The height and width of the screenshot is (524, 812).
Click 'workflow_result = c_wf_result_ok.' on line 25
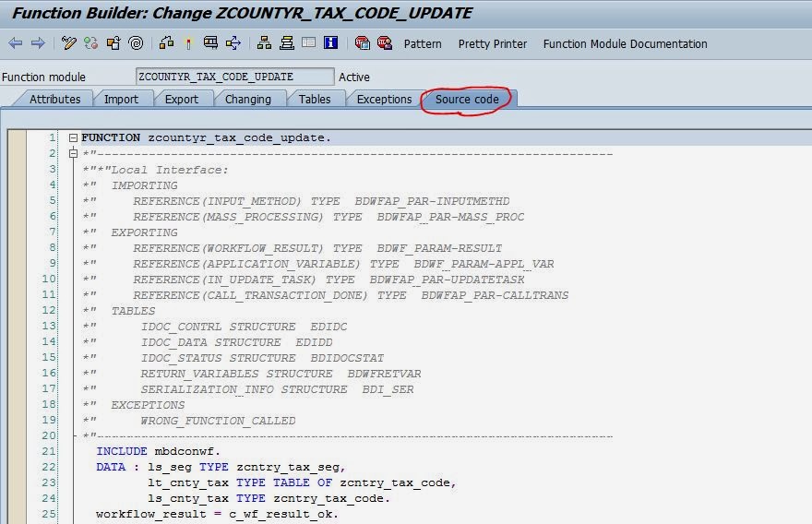[217, 514]
